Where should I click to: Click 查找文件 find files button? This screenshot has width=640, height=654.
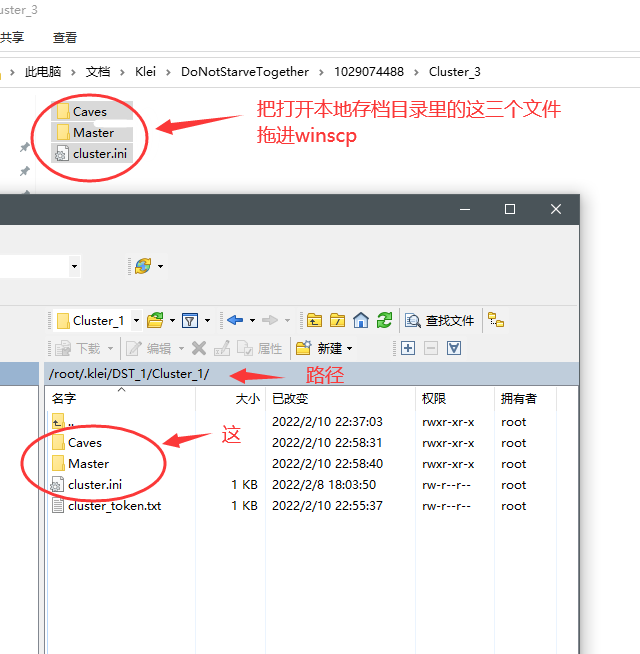[x=439, y=320]
